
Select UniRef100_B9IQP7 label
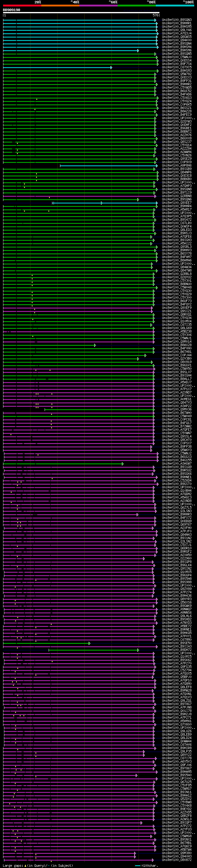[x=177, y=822]
